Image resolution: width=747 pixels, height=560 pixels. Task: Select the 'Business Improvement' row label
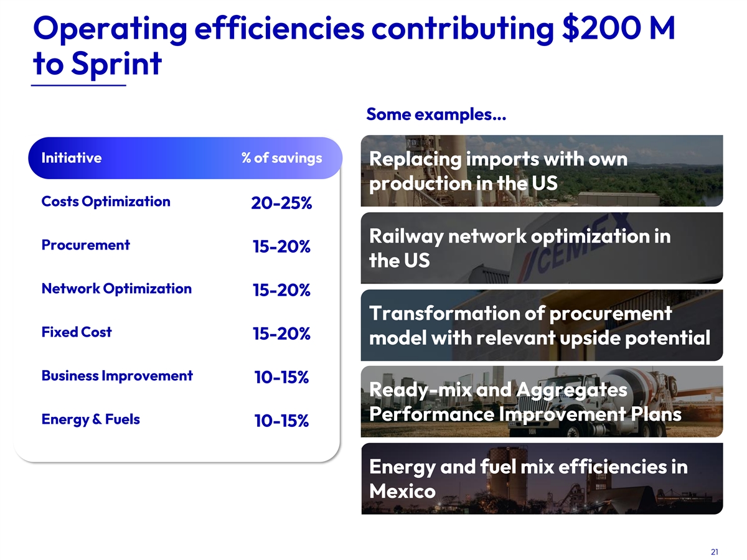(117, 375)
